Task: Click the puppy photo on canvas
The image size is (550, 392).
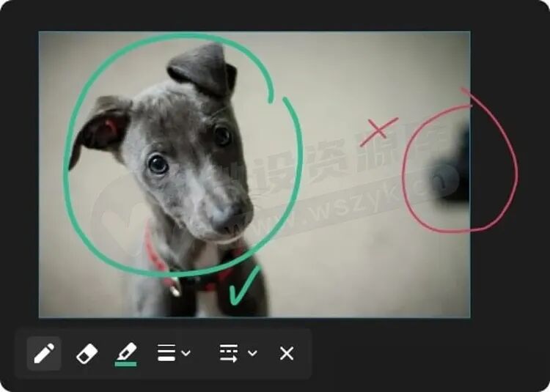Action: coord(254,174)
